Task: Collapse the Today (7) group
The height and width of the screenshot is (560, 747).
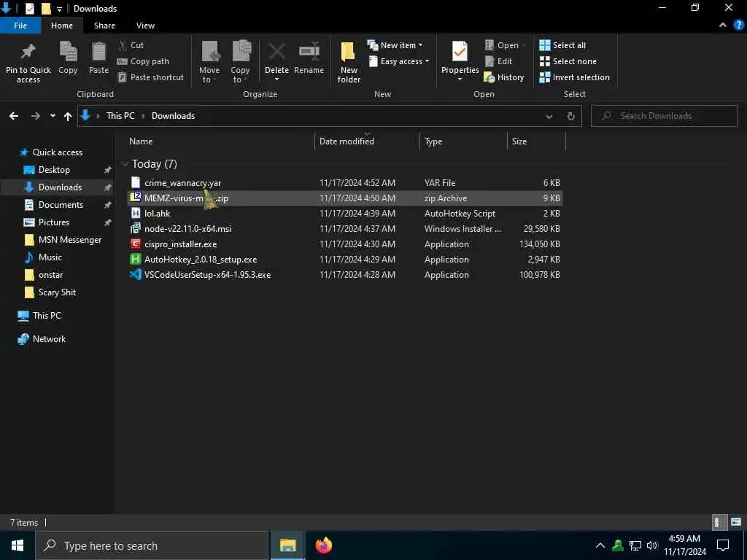Action: pos(125,164)
